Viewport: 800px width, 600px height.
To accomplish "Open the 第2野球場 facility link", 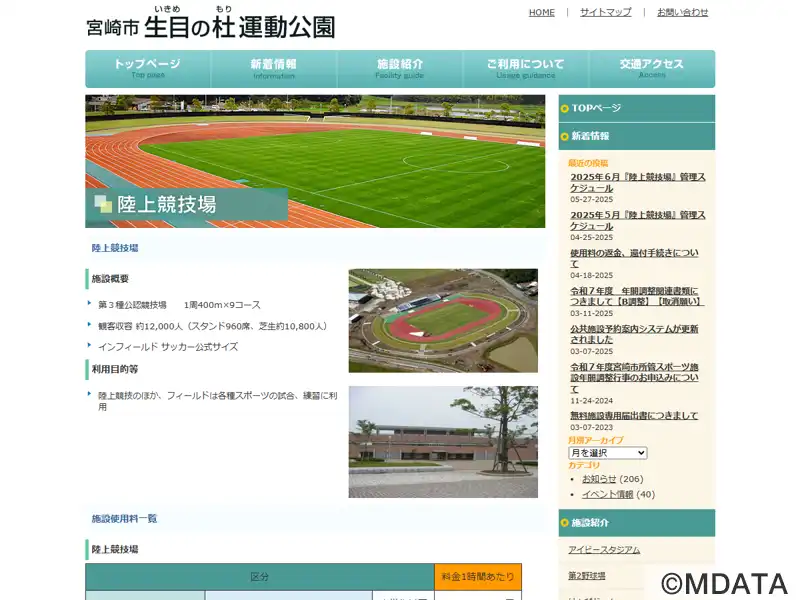I will click(587, 576).
